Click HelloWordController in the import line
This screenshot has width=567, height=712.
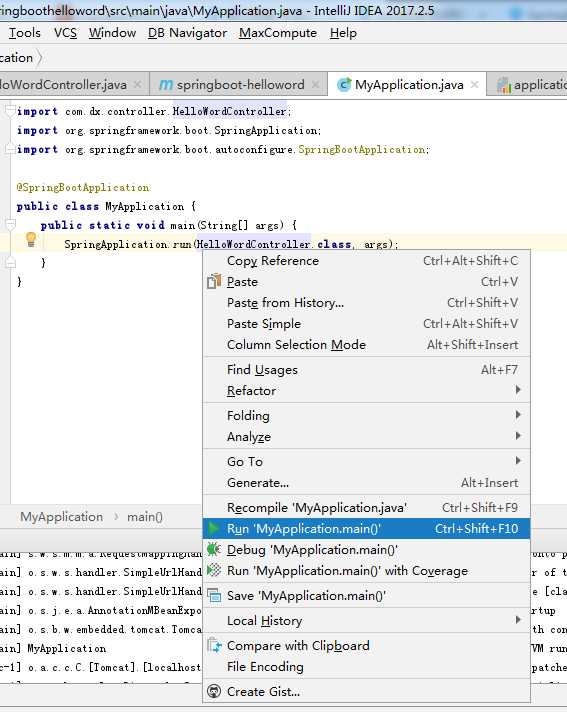pos(229,111)
